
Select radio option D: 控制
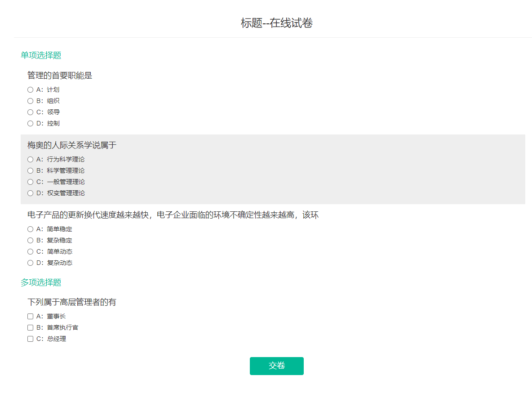30,123
